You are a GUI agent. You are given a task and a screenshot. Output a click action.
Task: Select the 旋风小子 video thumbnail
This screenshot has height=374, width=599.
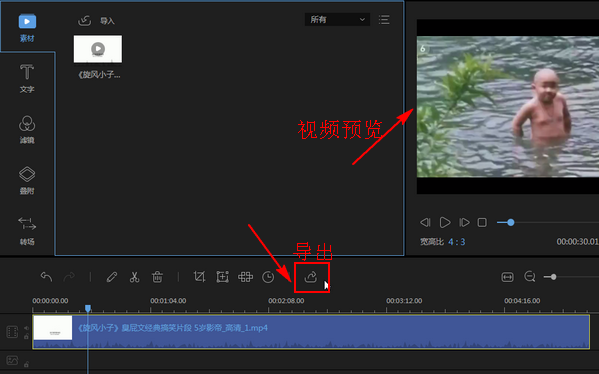click(x=98, y=49)
